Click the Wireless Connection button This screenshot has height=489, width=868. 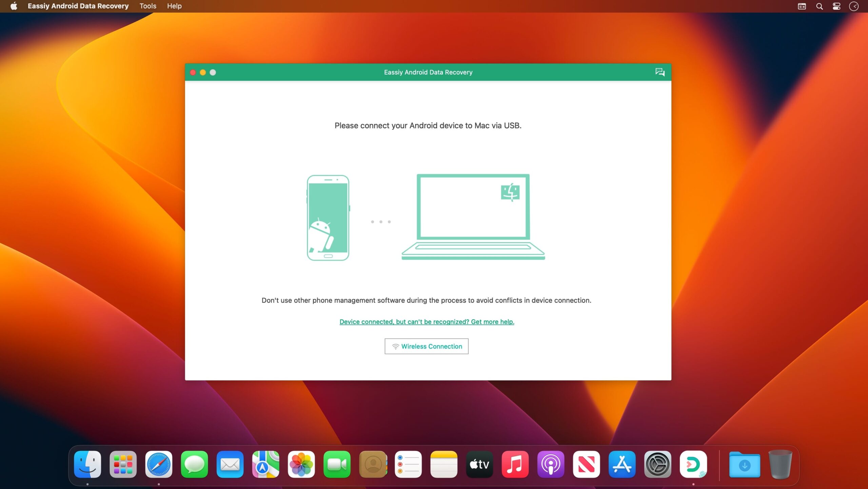[x=426, y=346]
